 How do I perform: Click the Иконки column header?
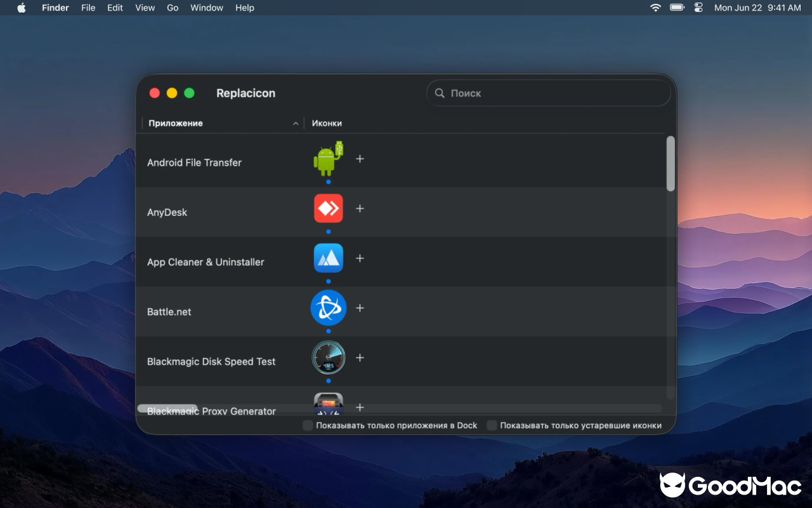click(327, 123)
